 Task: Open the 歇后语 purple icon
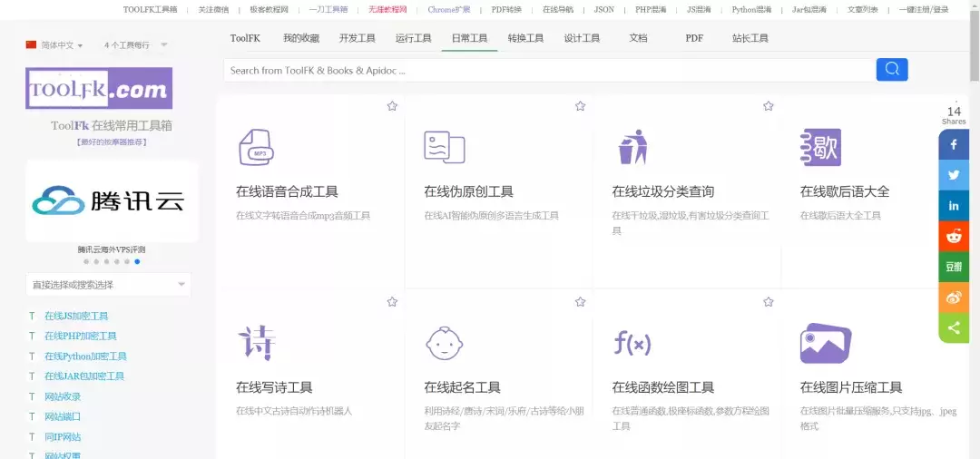820,147
